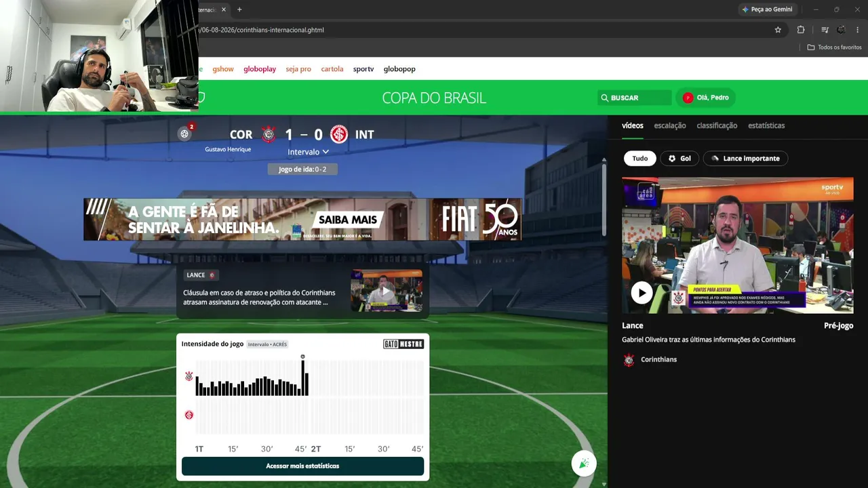Open the Chrome three-dot menu
Screen dimensions: 868x488
[x=858, y=30]
